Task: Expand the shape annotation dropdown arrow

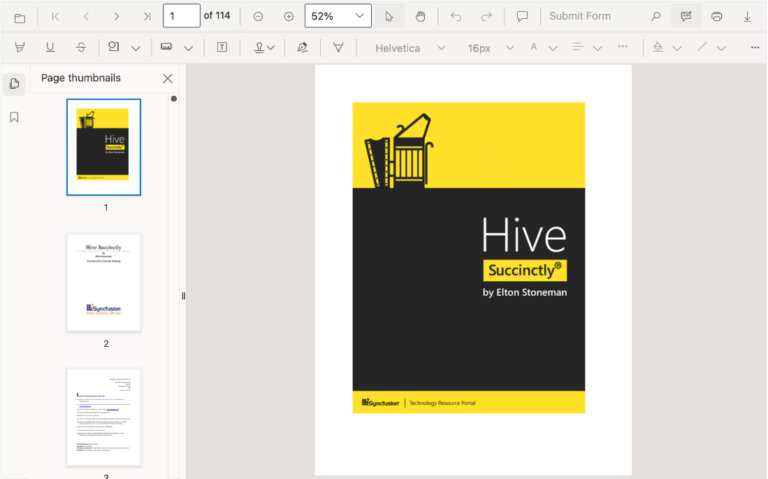Action: [x=136, y=48]
